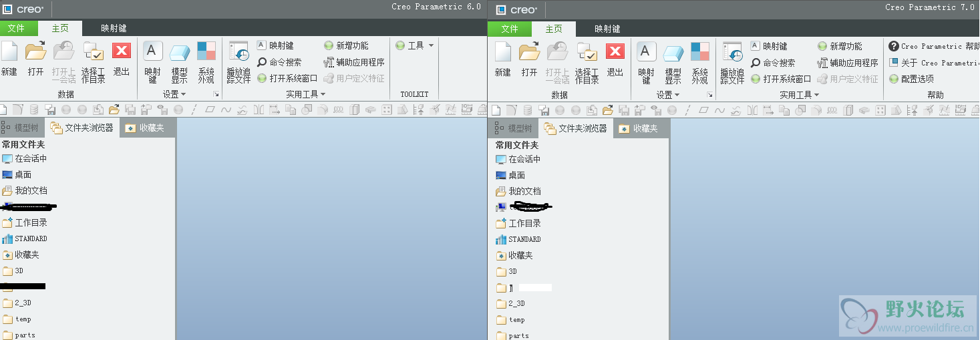Click 设置 dialog launcher arrow in Creo 6.0
This screenshot has width=980, height=340.
point(215,95)
